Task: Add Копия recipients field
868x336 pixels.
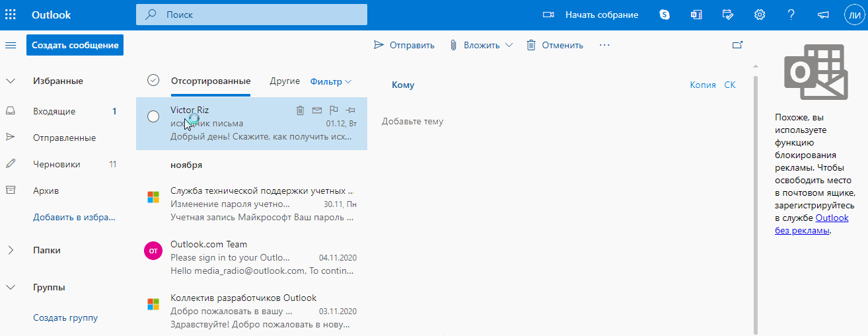Action: [703, 85]
